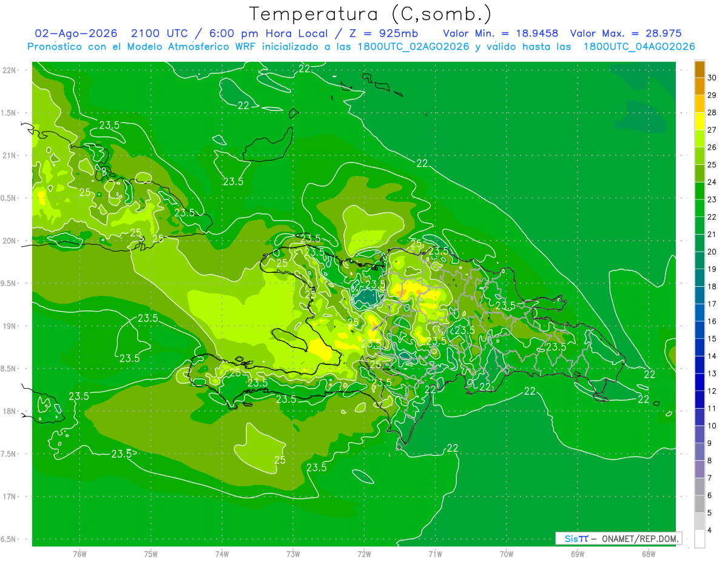
Task: Click the "22N" latitude axis label
Action: click(10, 70)
